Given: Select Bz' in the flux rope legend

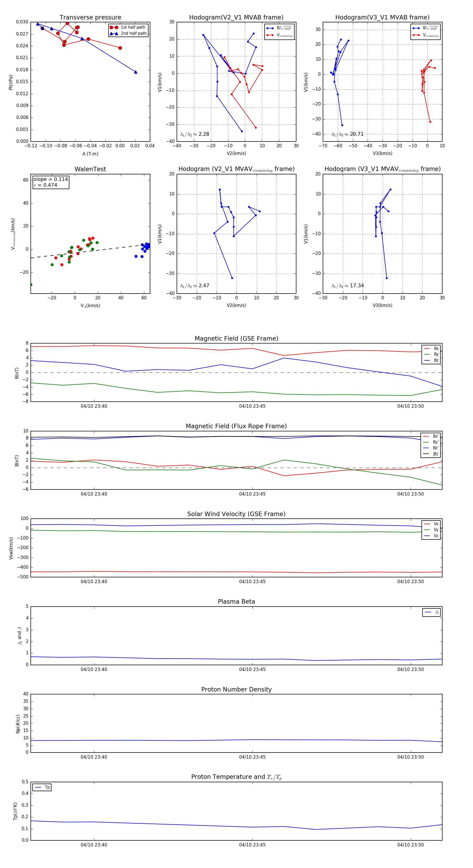Looking at the screenshot, I should (431, 448).
